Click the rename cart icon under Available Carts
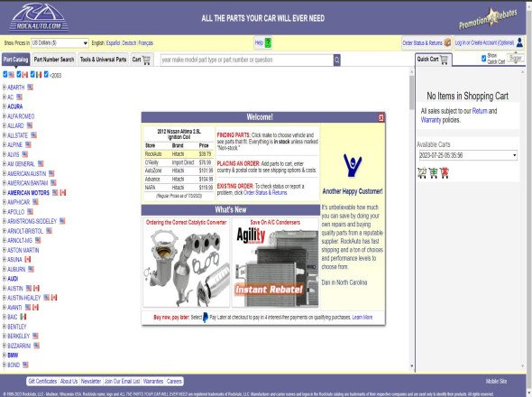This screenshot has width=532, height=397. pyautogui.click(x=422, y=173)
